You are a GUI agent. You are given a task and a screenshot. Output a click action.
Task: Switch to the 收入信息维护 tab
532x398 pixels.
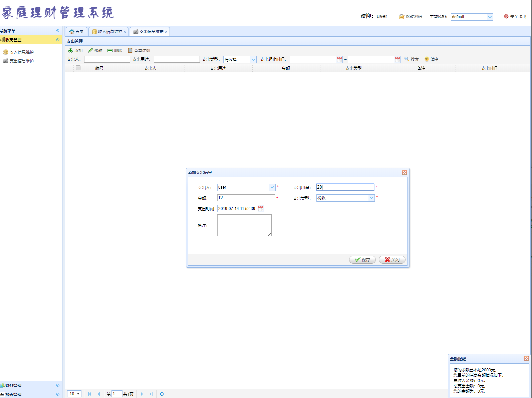pyautogui.click(x=109, y=32)
